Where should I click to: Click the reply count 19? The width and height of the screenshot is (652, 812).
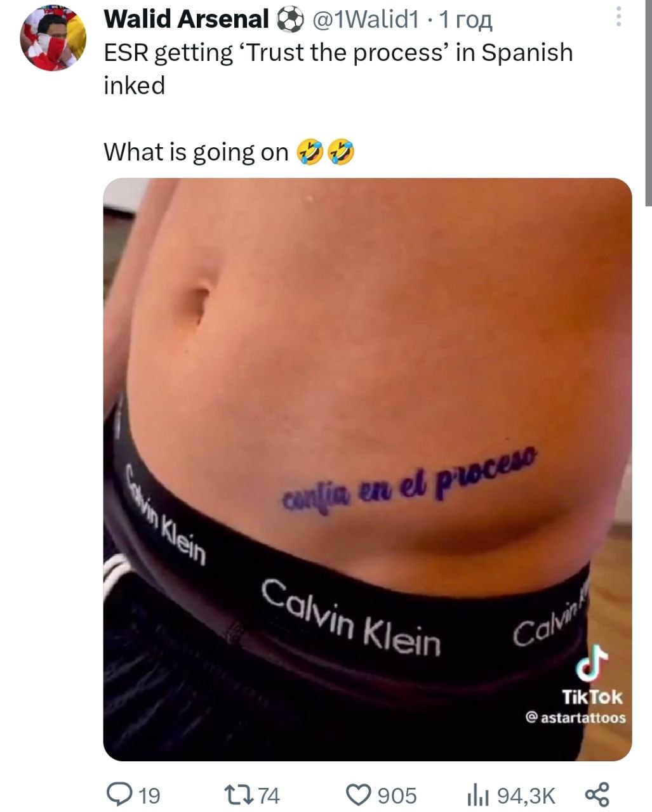pyautogui.click(x=149, y=796)
